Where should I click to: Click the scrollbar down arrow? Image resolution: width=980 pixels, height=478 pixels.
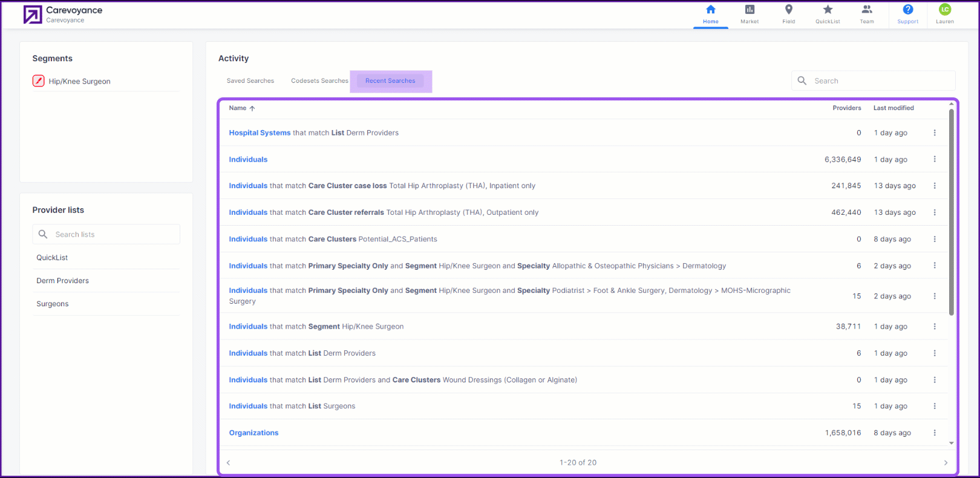[951, 443]
